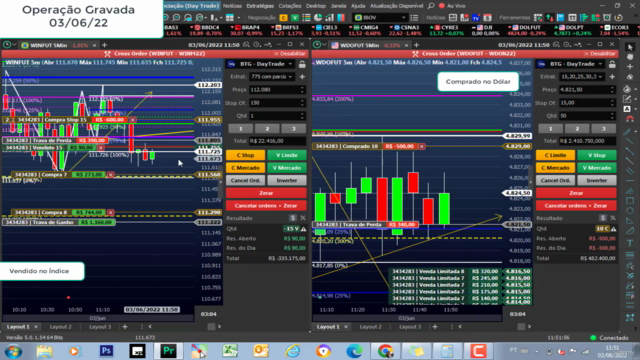Open the Estratégias menu
Viewport: 640px width, 360px height.
(260, 6)
